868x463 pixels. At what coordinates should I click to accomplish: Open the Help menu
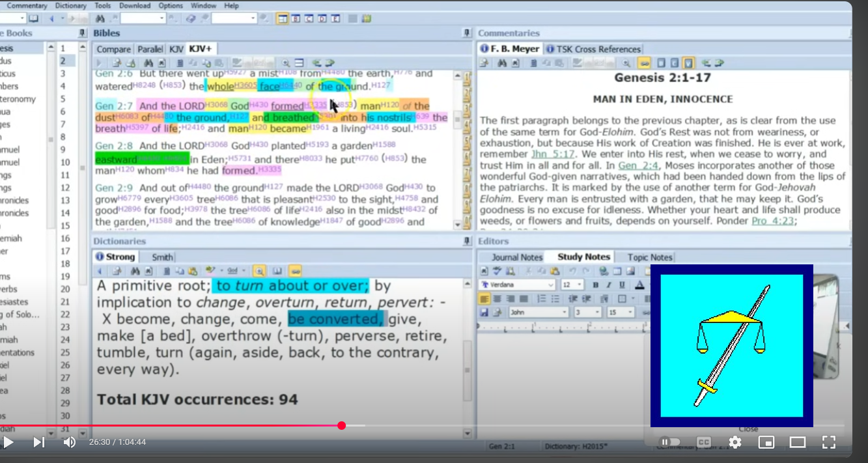click(x=231, y=6)
